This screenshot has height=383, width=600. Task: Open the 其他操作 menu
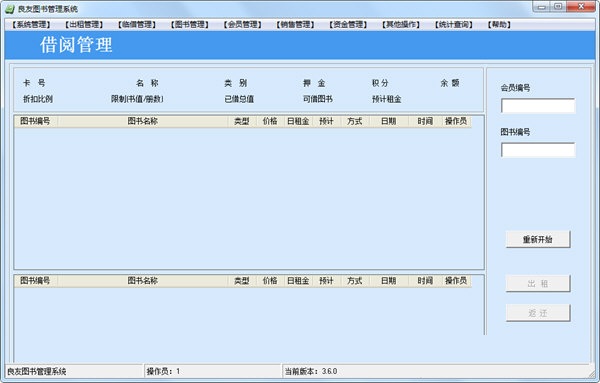401,25
